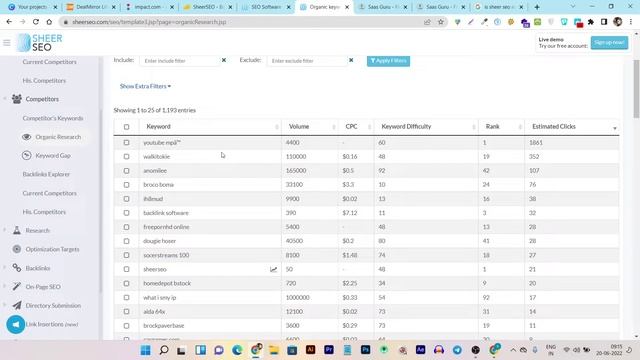
Task: Open the browser home page
Action: click(49, 22)
